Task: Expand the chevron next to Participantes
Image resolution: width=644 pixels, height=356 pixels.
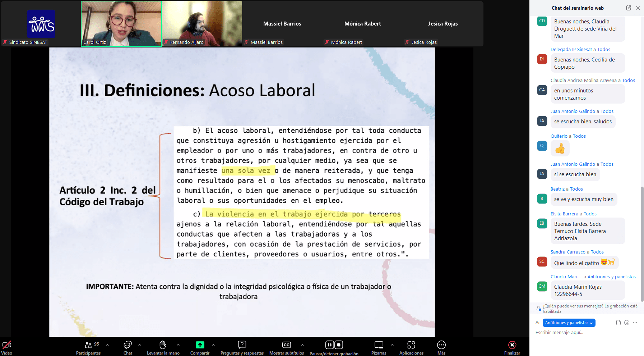Action: pyautogui.click(x=107, y=345)
